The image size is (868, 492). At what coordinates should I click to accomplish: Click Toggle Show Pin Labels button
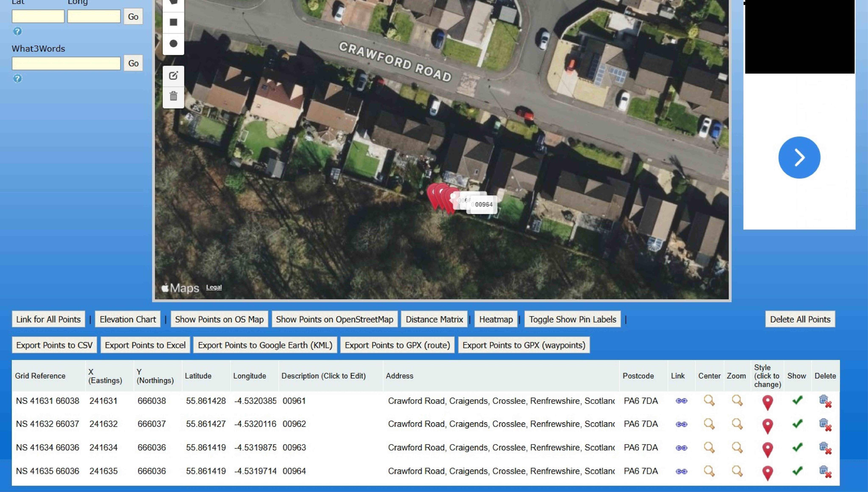572,319
